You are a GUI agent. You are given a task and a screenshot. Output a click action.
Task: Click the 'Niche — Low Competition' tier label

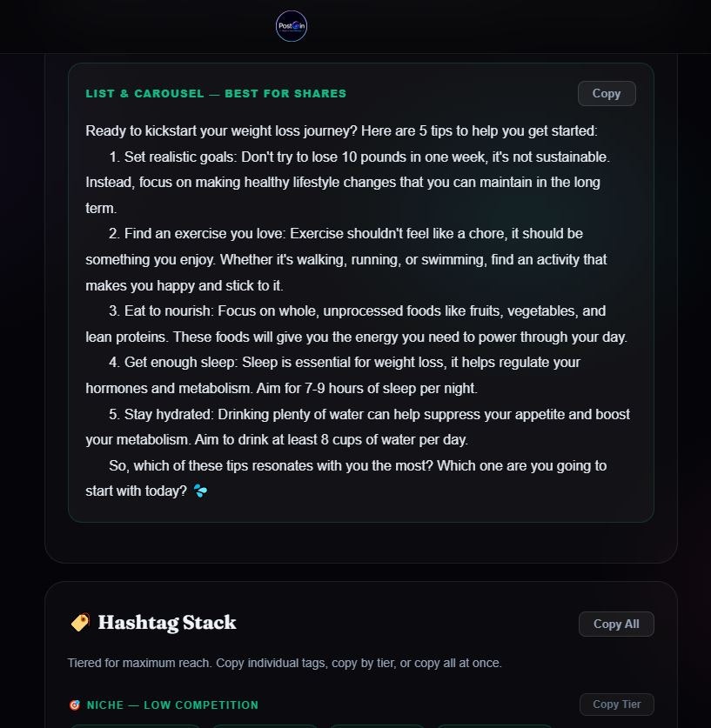point(172,705)
